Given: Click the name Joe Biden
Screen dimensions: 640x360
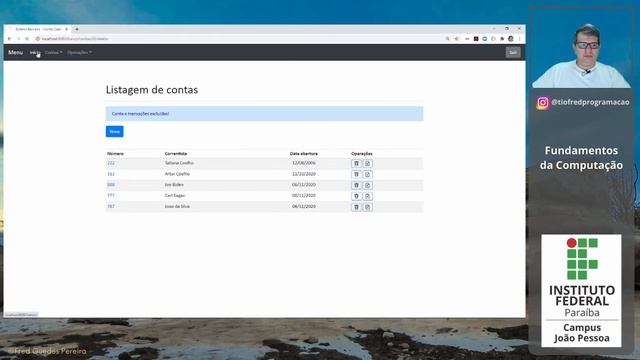Looking at the screenshot, I should [x=174, y=185].
